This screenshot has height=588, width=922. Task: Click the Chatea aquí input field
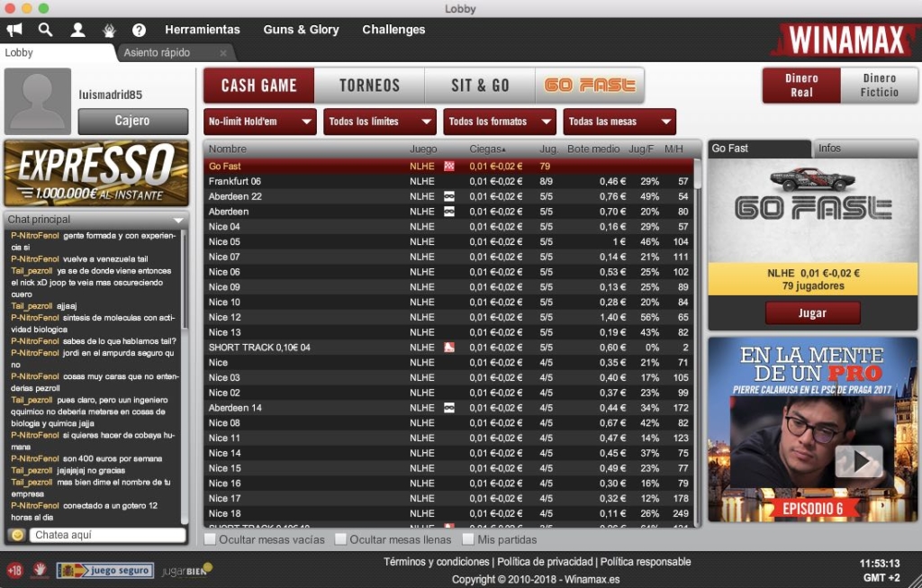[109, 535]
